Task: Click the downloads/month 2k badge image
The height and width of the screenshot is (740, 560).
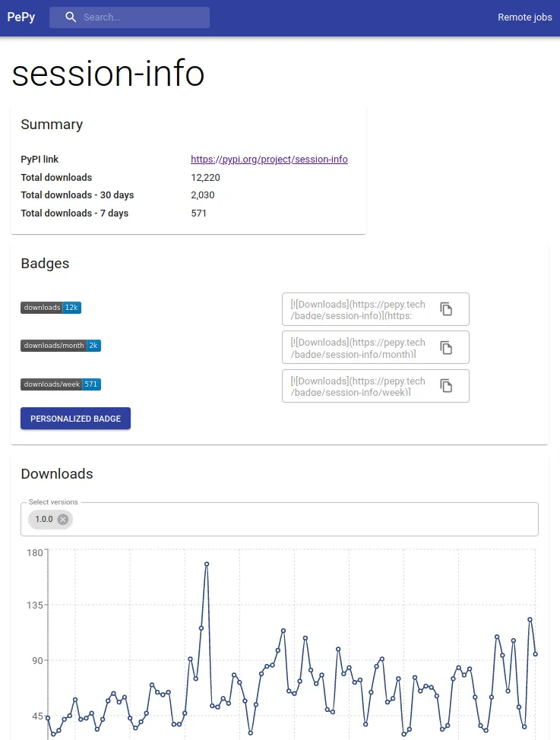Action: point(60,346)
